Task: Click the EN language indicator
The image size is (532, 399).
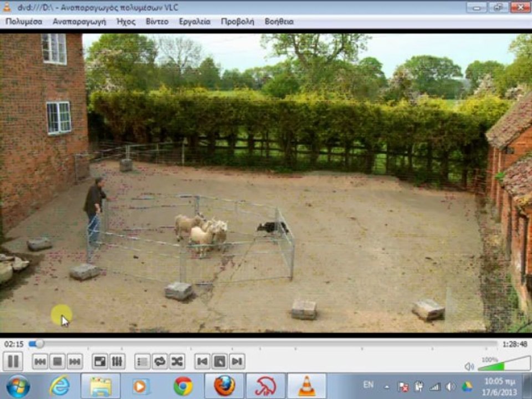Action: click(x=368, y=385)
